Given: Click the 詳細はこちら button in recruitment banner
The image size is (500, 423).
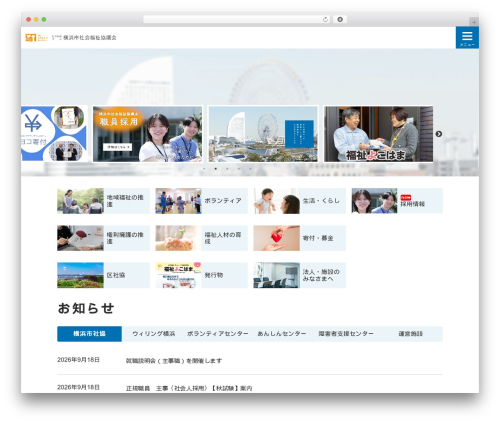Looking at the screenshot, I should [117, 147].
